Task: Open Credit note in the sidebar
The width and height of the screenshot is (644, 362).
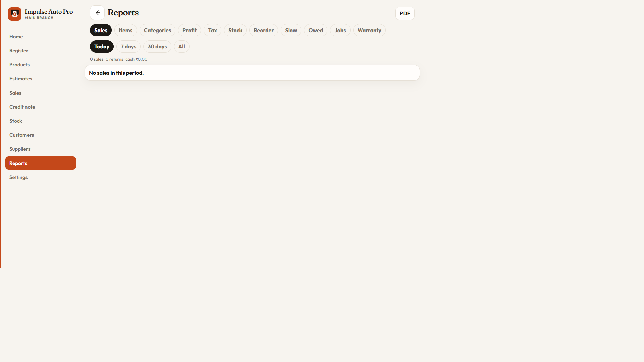Action: (41, 107)
